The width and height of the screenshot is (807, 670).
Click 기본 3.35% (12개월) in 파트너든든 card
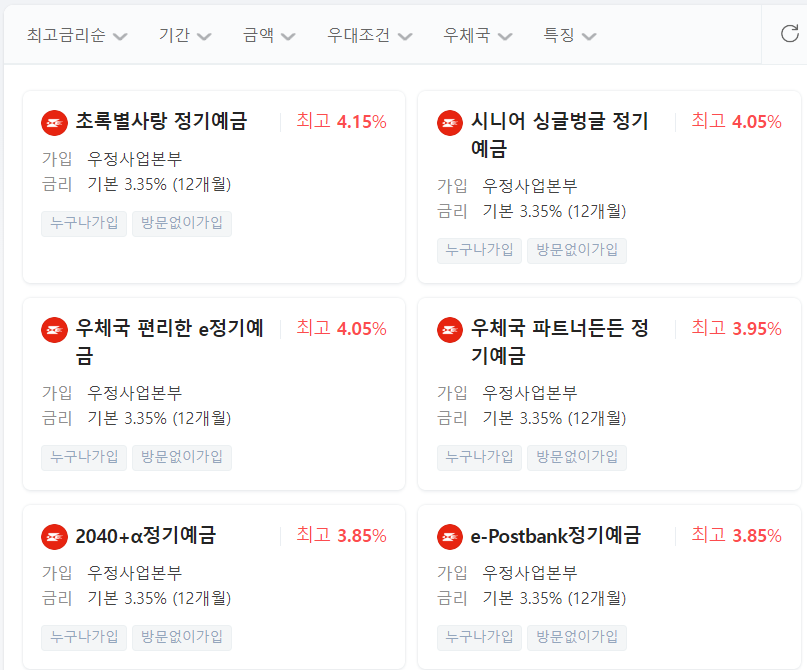pyautogui.click(x=554, y=418)
